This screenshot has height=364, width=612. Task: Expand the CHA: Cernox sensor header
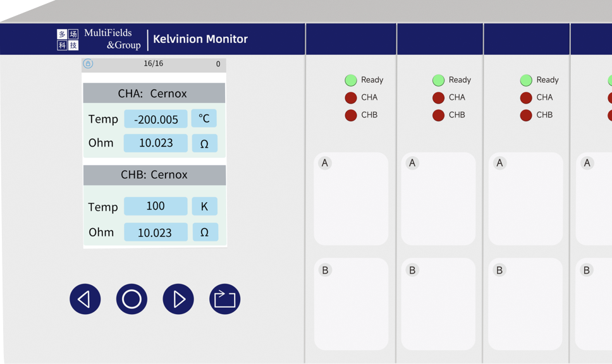154,94
